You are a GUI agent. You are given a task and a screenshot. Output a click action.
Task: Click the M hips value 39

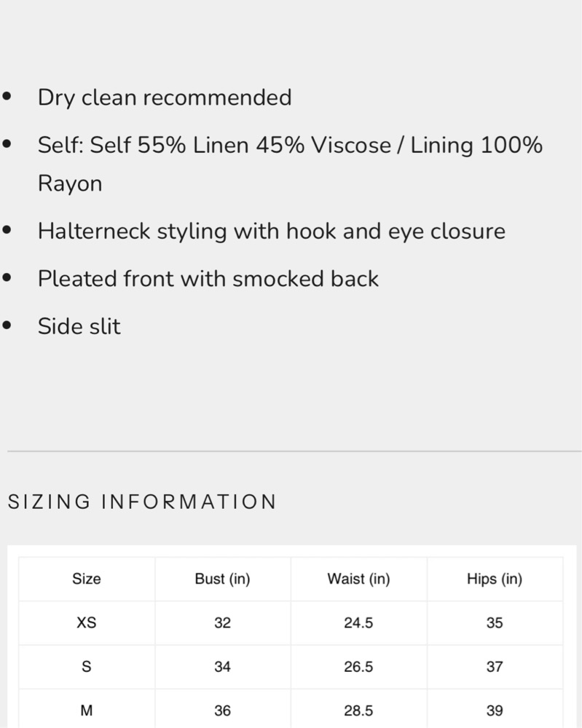[x=495, y=711]
